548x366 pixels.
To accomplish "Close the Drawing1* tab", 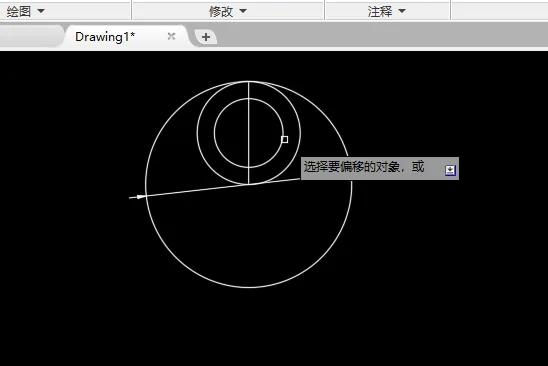I will pyautogui.click(x=171, y=36).
